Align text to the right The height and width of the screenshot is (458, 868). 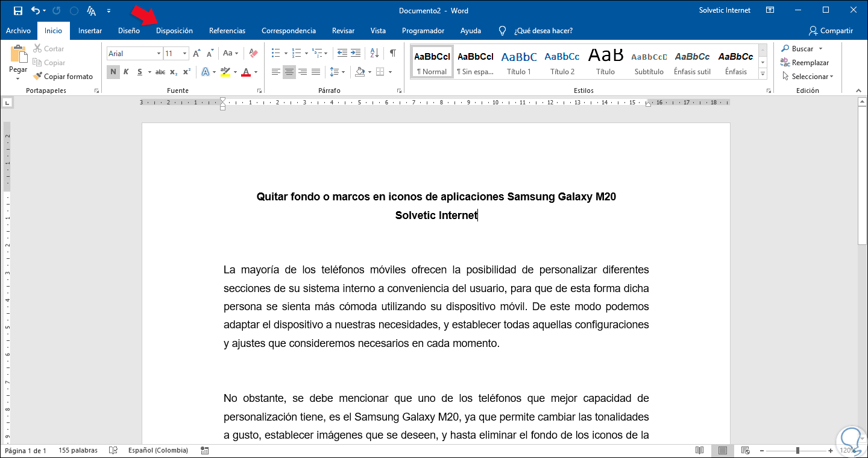point(303,72)
